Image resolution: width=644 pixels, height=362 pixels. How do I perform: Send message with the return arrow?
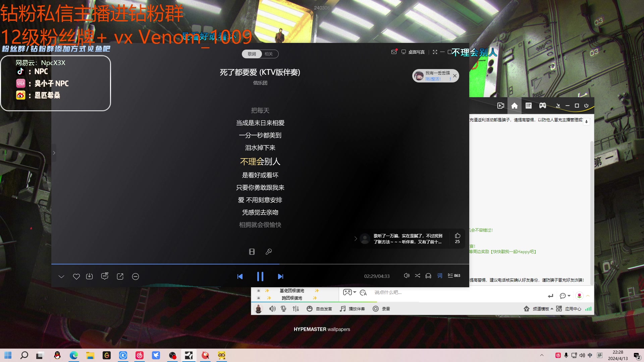coord(550,296)
